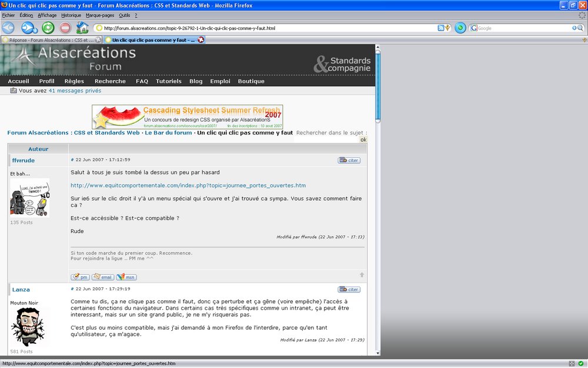588x368 pixels.
Task: Click the email button under ffwrude's post
Action: point(103,277)
